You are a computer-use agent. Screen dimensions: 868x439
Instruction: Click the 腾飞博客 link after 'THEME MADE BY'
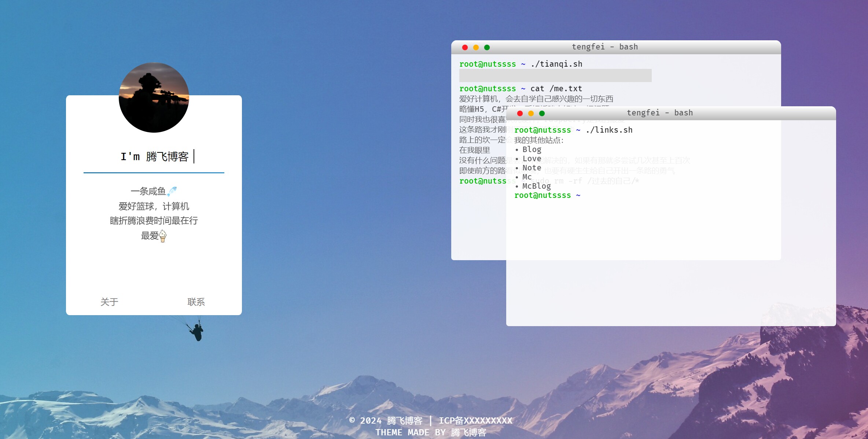pyautogui.click(x=468, y=433)
